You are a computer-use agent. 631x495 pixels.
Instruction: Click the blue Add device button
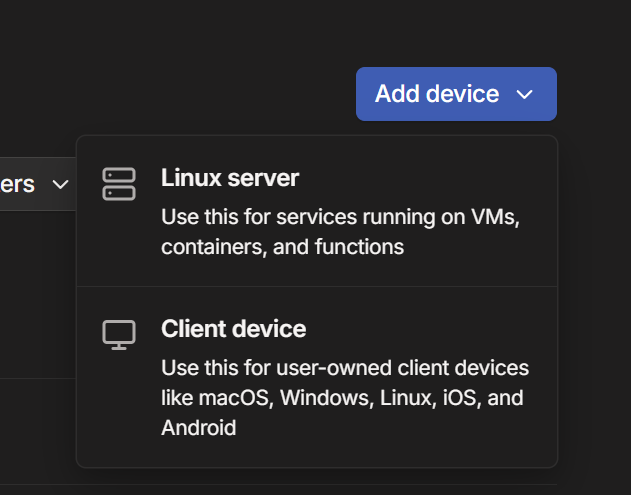[456, 94]
